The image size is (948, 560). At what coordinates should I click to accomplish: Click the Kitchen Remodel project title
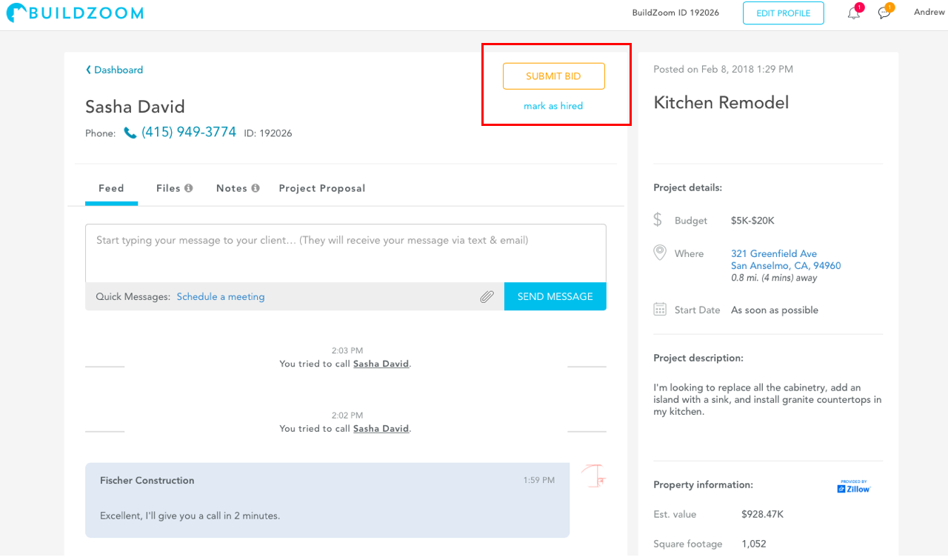click(x=721, y=102)
